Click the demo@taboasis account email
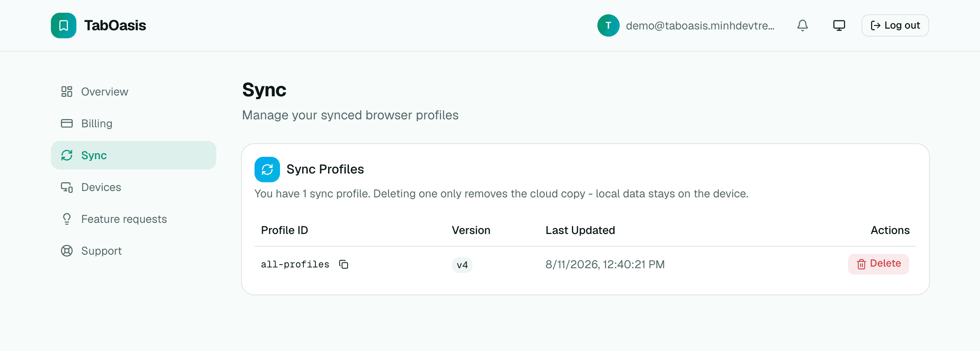Viewport: 980px width, 351px height. pos(700,25)
